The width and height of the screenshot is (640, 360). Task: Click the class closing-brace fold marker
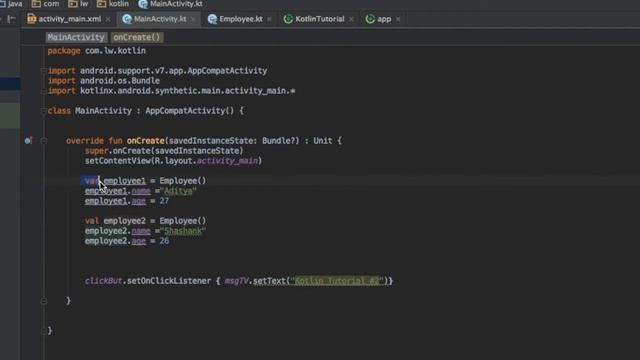click(43, 331)
